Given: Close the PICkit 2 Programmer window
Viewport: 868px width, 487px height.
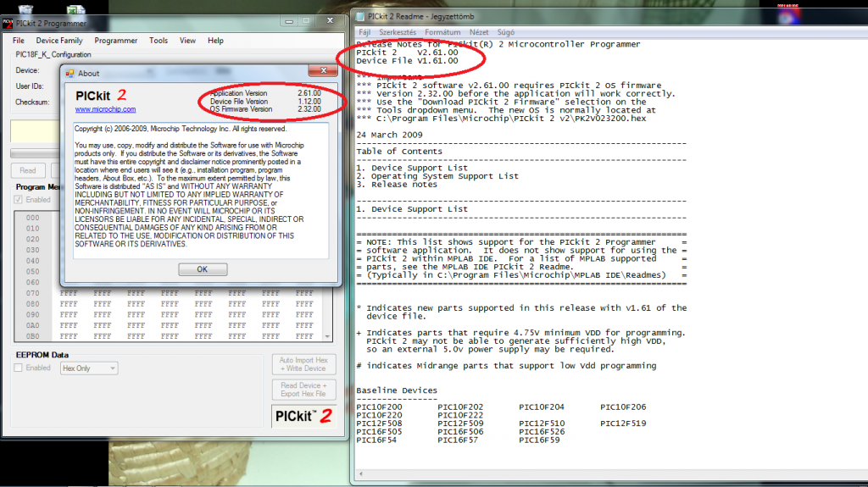Looking at the screenshot, I should [x=330, y=21].
